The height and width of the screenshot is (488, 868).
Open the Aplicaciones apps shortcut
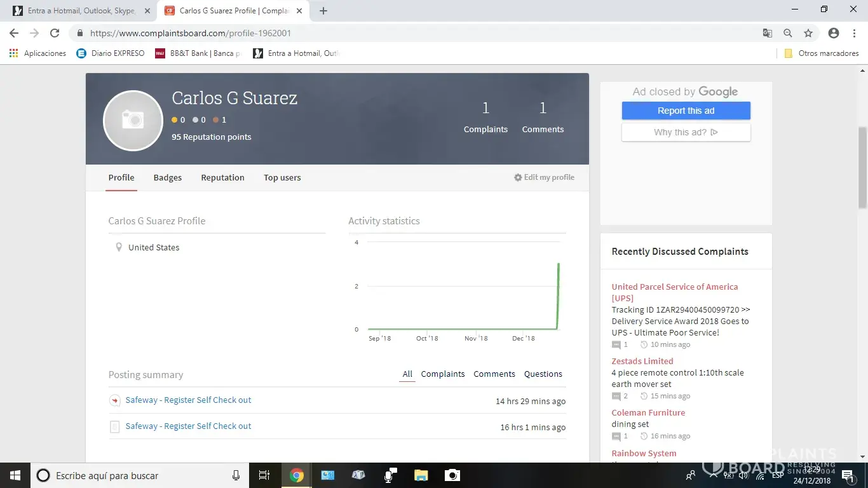click(x=38, y=53)
